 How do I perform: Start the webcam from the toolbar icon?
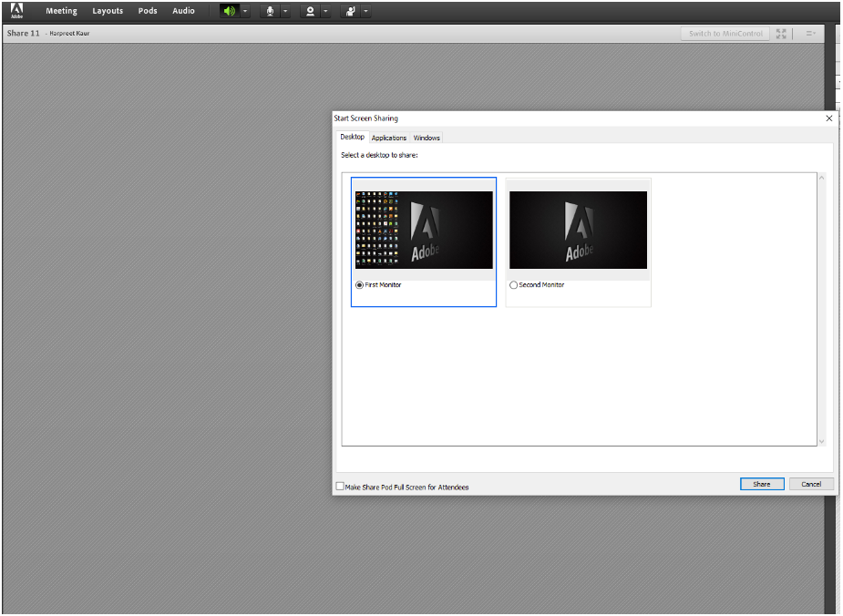coord(311,11)
